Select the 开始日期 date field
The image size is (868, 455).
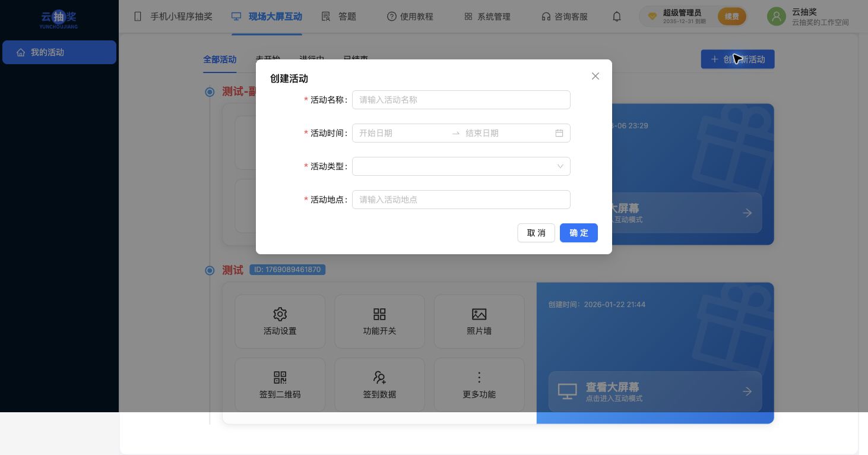403,133
